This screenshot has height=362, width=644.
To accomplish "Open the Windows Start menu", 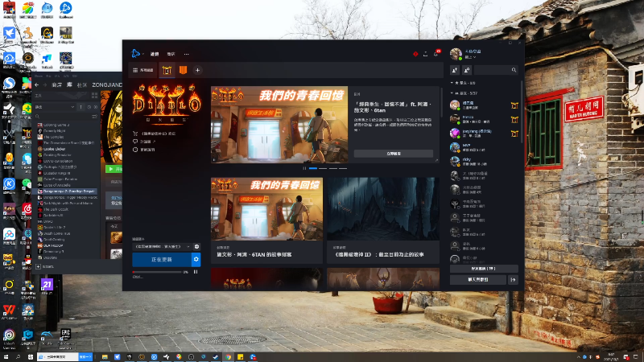I will click(6, 357).
